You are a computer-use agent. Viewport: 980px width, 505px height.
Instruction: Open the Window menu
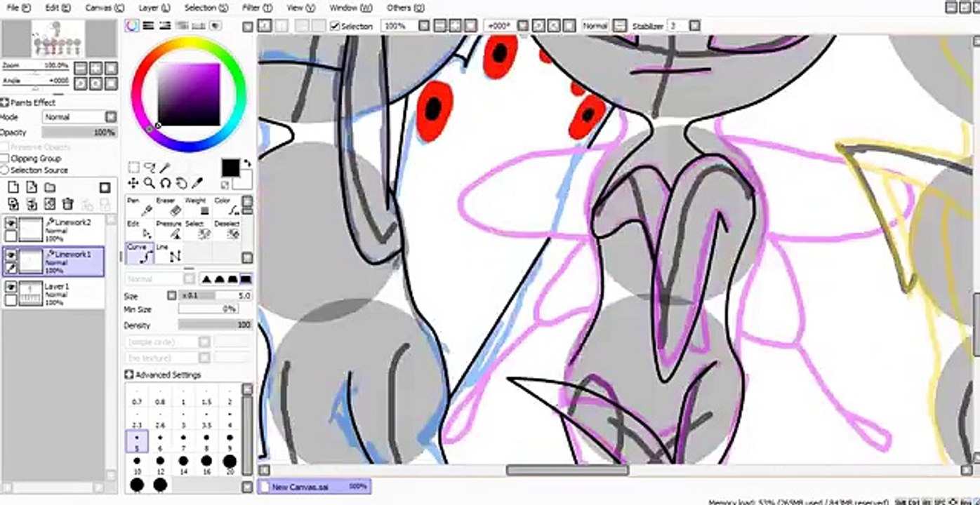point(350,8)
